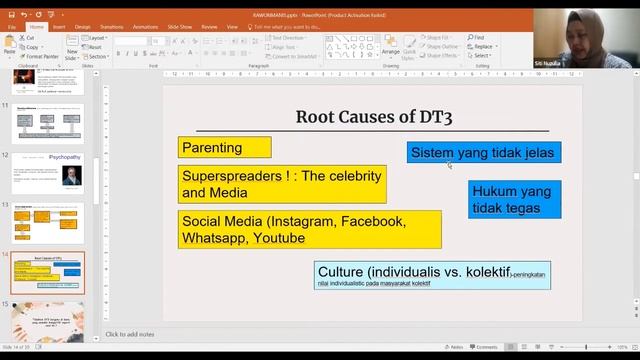The width and height of the screenshot is (640, 360).
Task: Click the Replace button in Editing group
Action: pyautogui.click(x=482, y=47)
